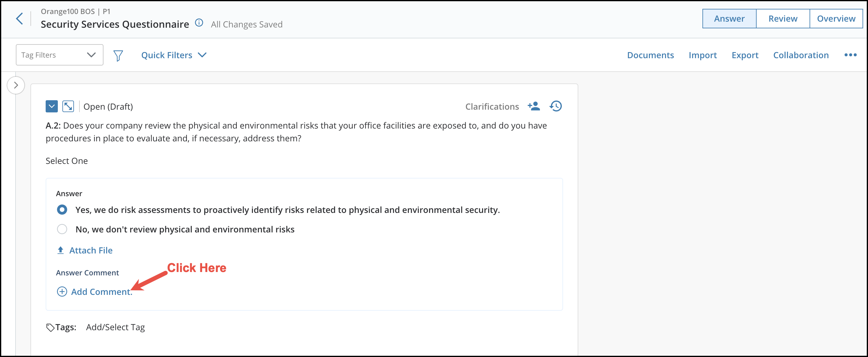
Task: Switch to the Overview tab
Action: (836, 19)
